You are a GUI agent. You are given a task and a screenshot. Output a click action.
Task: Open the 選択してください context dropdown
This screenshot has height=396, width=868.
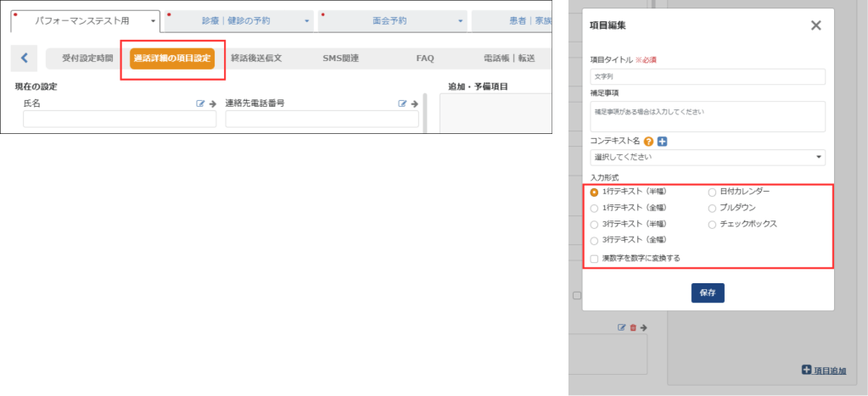tap(707, 157)
